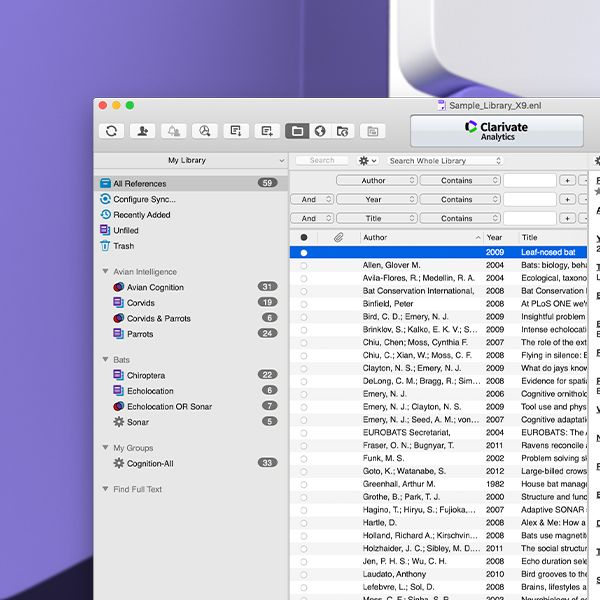Click the Year search text field
The height and width of the screenshot is (600, 600).
pyautogui.click(x=530, y=199)
